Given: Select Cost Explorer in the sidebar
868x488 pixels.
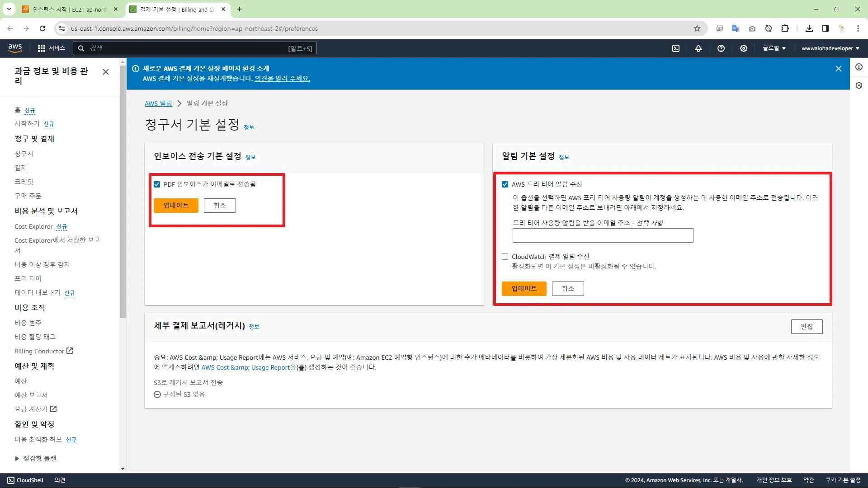Looking at the screenshot, I should point(33,227).
